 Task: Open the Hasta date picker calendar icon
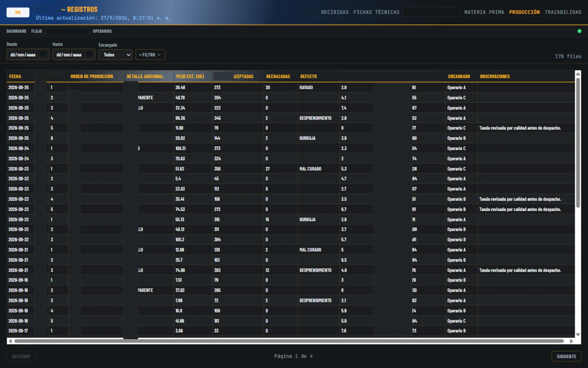89,54
